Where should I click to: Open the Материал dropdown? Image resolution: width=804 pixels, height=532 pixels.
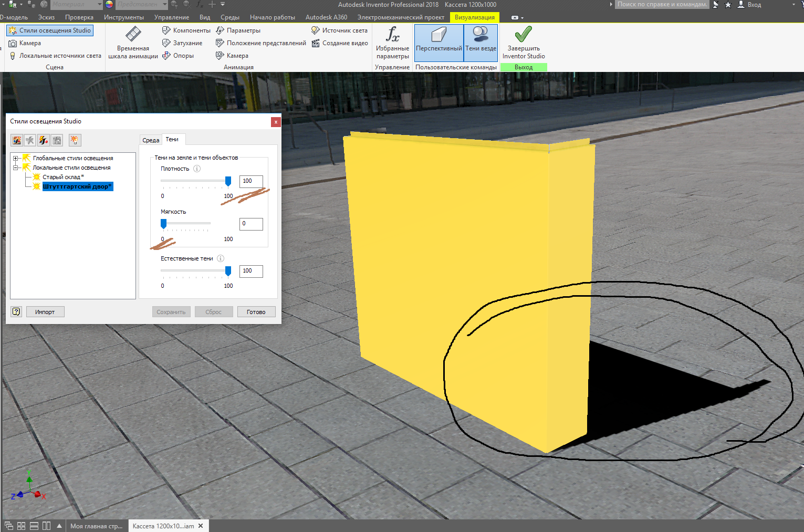coord(99,4)
